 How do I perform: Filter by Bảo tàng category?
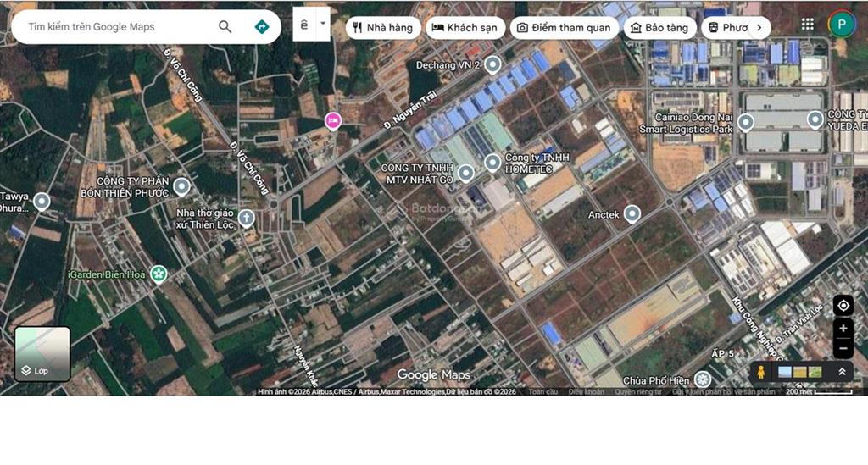point(659,28)
